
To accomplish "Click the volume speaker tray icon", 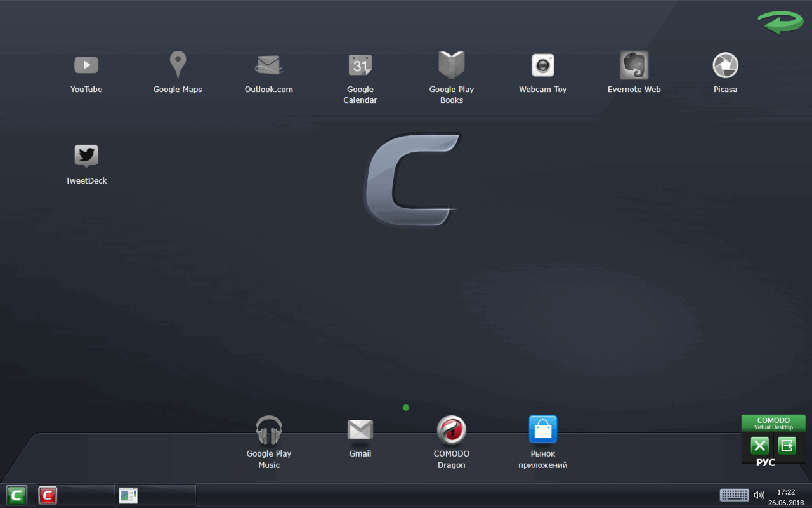I will [759, 495].
